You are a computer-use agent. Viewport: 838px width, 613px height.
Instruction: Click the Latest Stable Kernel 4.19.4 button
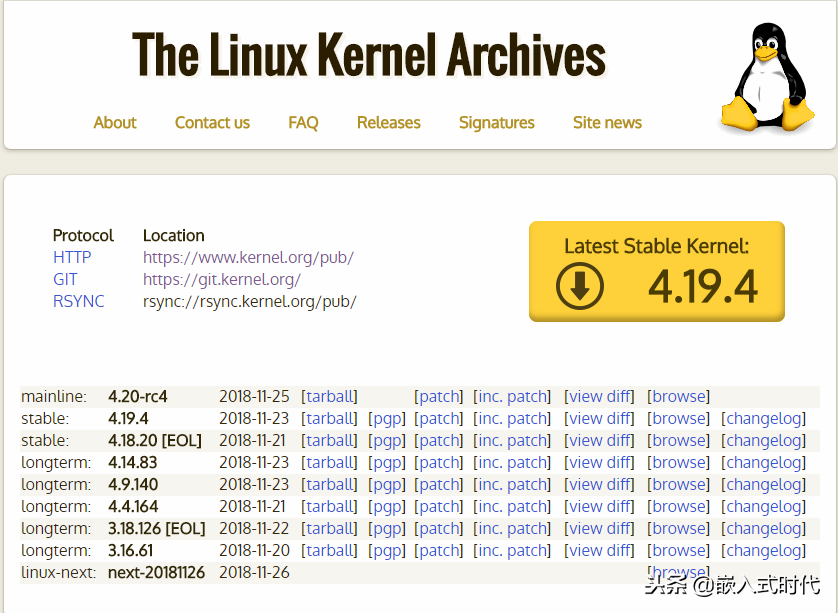pos(657,271)
